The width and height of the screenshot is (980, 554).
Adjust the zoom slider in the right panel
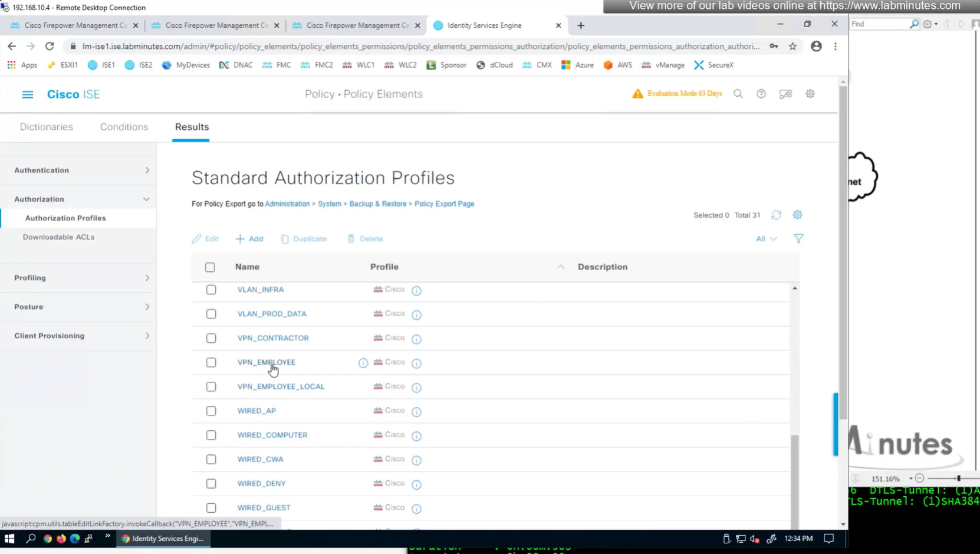click(958, 478)
